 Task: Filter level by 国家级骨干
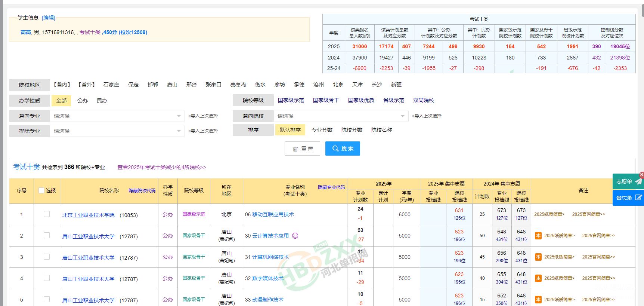[x=326, y=100]
